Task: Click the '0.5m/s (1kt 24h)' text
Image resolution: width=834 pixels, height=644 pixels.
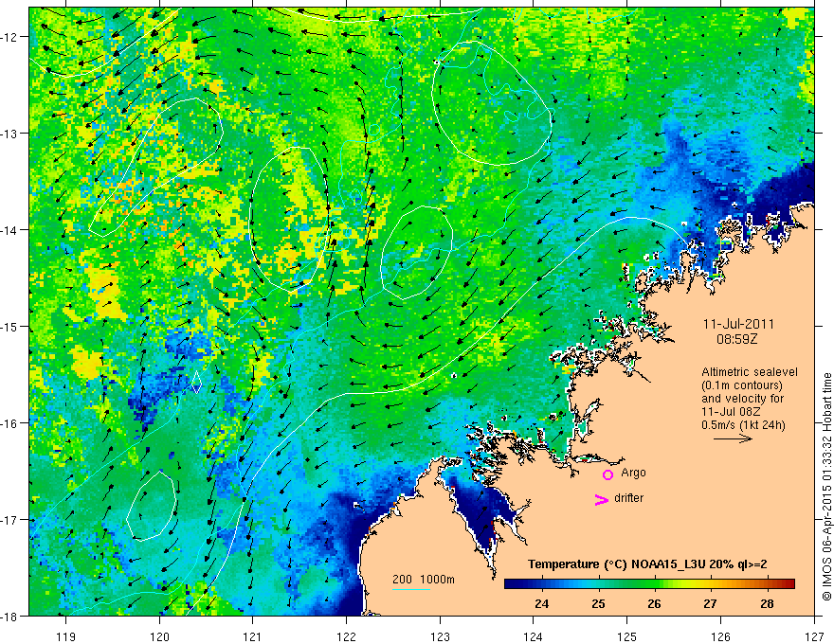Action: [x=743, y=424]
